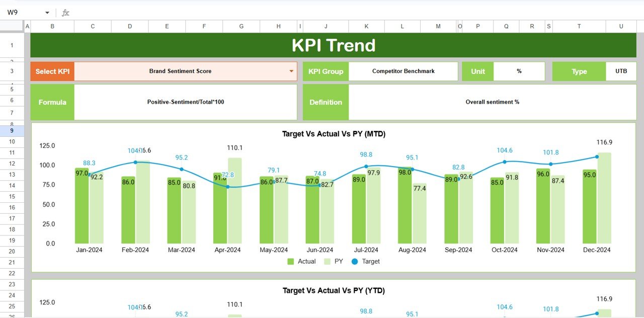The height and width of the screenshot is (318, 644).
Task: Select row 9 header
Action: click(12, 130)
